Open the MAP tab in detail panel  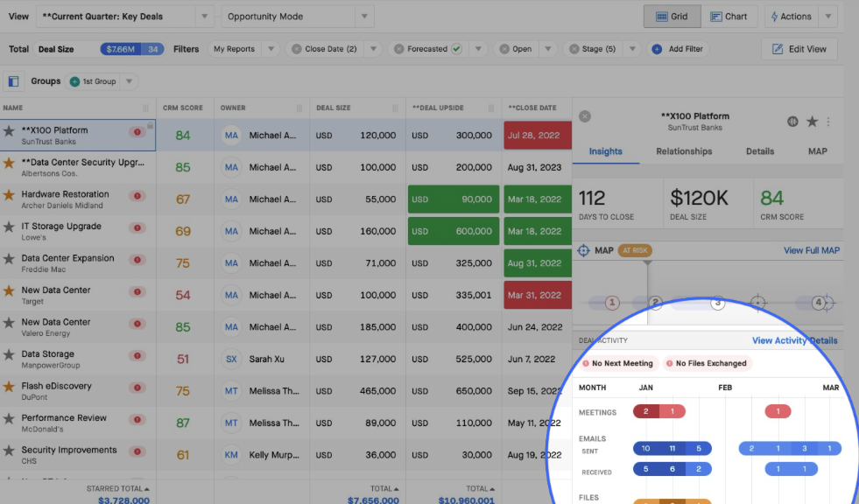click(817, 151)
